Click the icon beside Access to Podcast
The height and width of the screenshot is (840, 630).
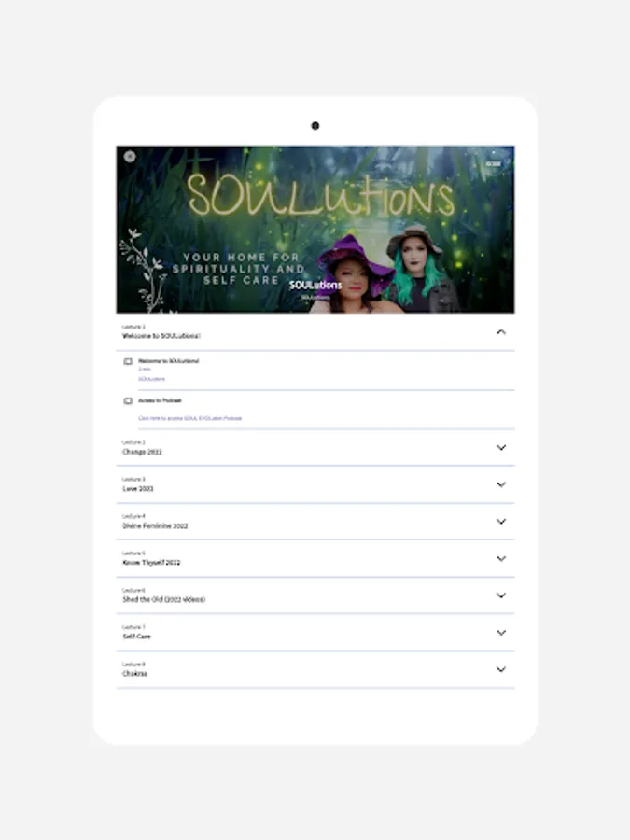[x=128, y=400]
